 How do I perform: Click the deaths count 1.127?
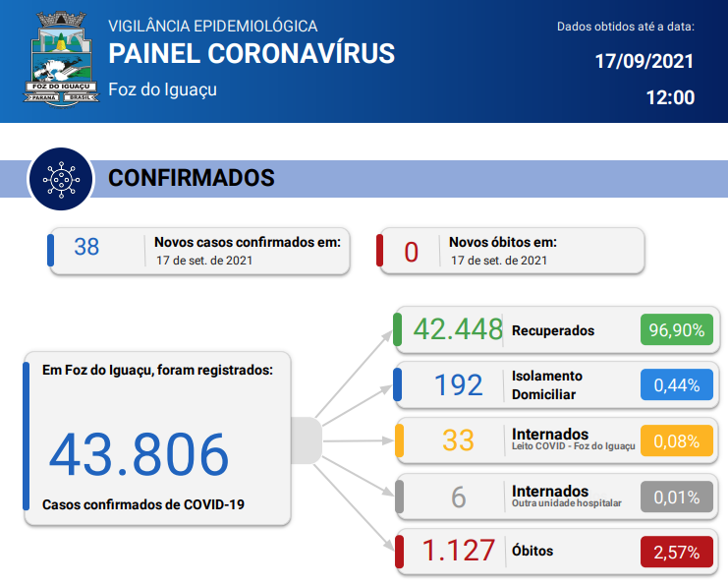coord(458,551)
